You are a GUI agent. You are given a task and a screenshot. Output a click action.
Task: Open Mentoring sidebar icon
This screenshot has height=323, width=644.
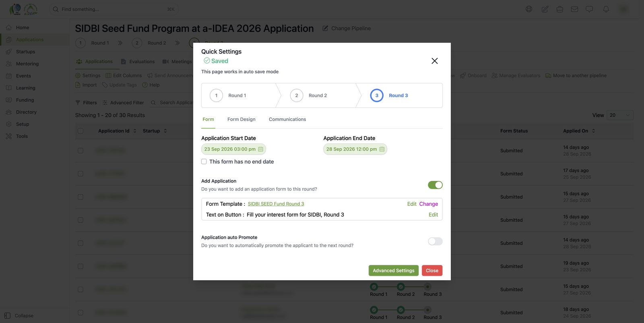[8, 64]
